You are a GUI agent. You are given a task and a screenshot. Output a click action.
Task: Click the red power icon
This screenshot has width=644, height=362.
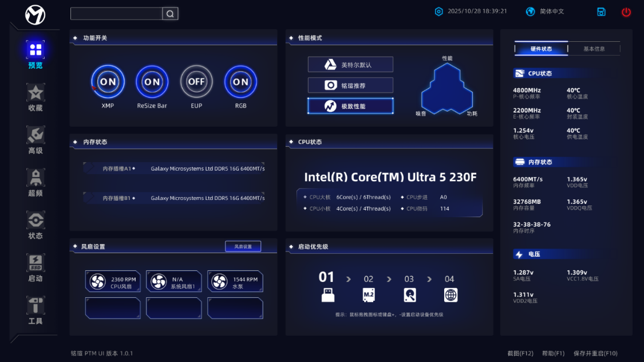[x=626, y=12]
